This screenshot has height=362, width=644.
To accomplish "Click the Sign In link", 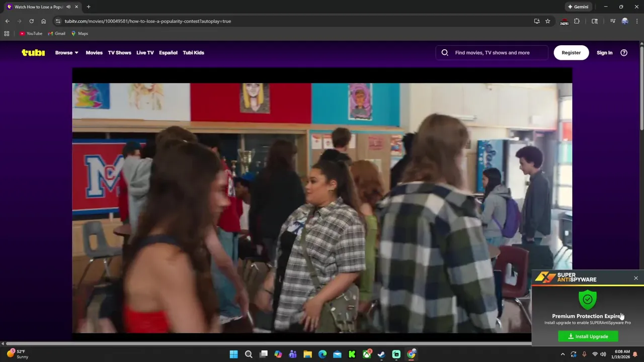I will (604, 52).
